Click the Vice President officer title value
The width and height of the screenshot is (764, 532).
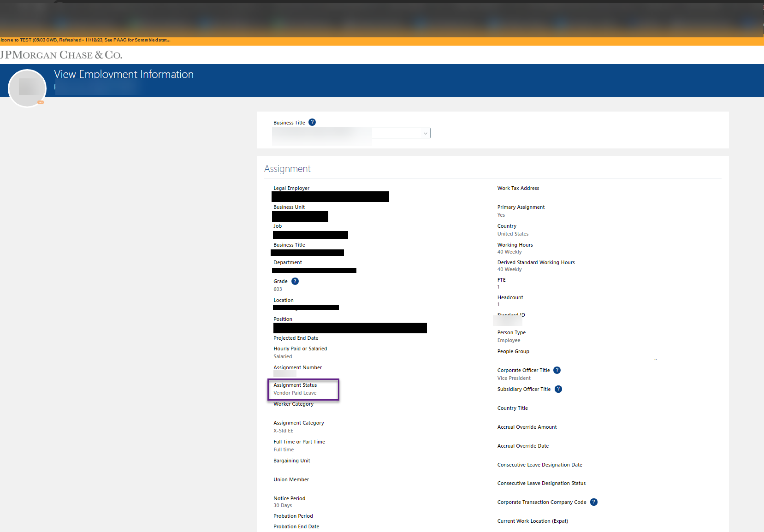(x=514, y=378)
